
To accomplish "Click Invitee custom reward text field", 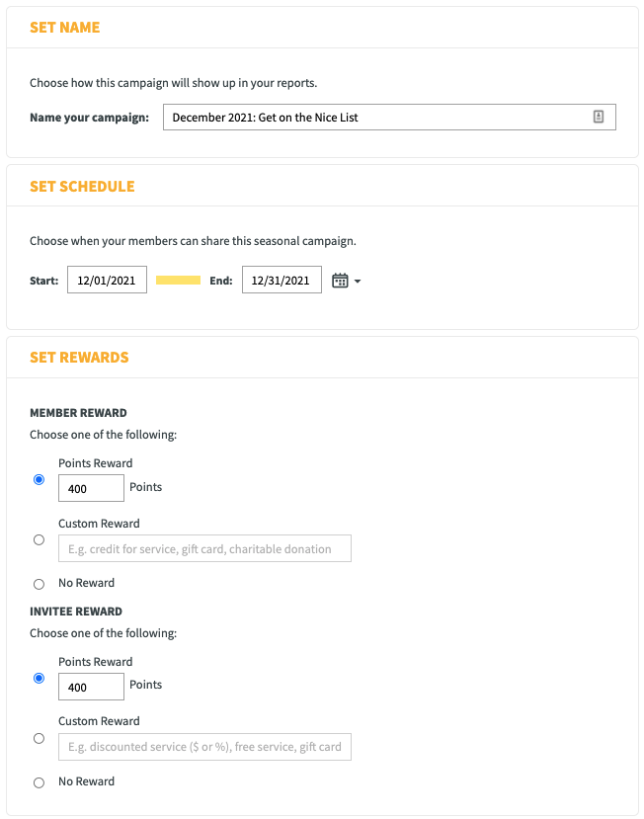I will pyautogui.click(x=204, y=747).
